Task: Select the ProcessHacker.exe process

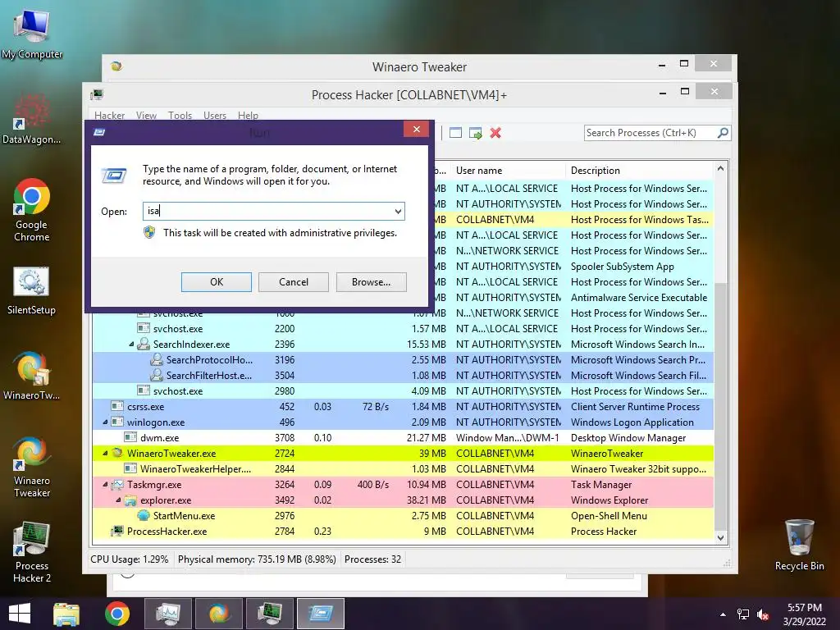Action: (x=403, y=532)
